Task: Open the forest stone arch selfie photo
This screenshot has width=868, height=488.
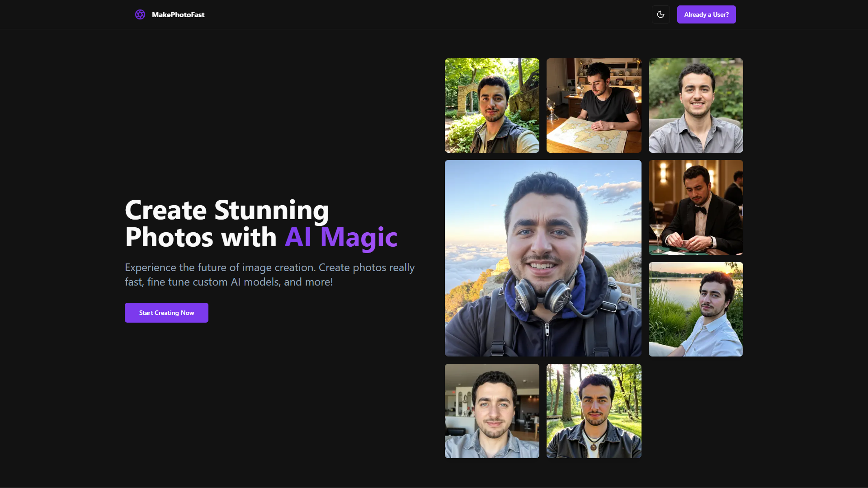Action: pyautogui.click(x=492, y=105)
